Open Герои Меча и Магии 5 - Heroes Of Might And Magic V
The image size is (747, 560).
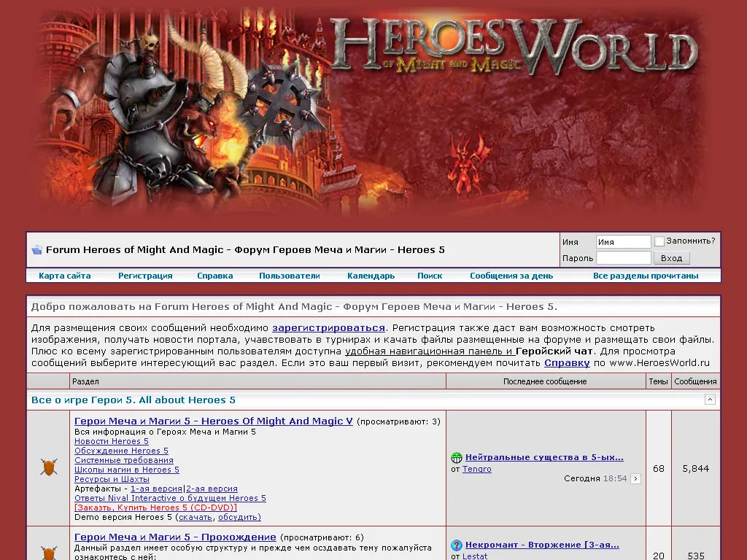(214, 421)
